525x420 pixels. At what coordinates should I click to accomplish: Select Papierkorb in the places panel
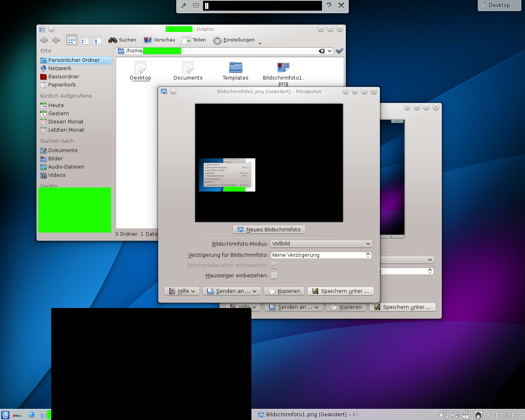pos(62,85)
